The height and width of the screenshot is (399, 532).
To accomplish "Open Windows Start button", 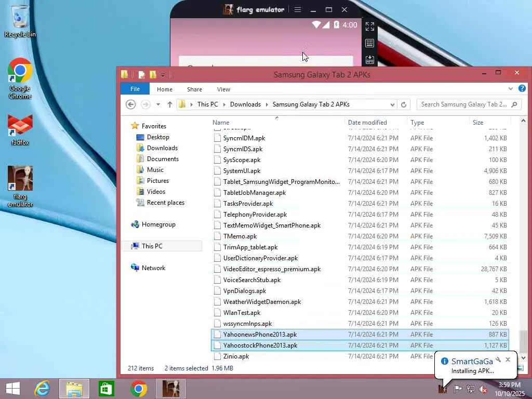I will 13,389.
